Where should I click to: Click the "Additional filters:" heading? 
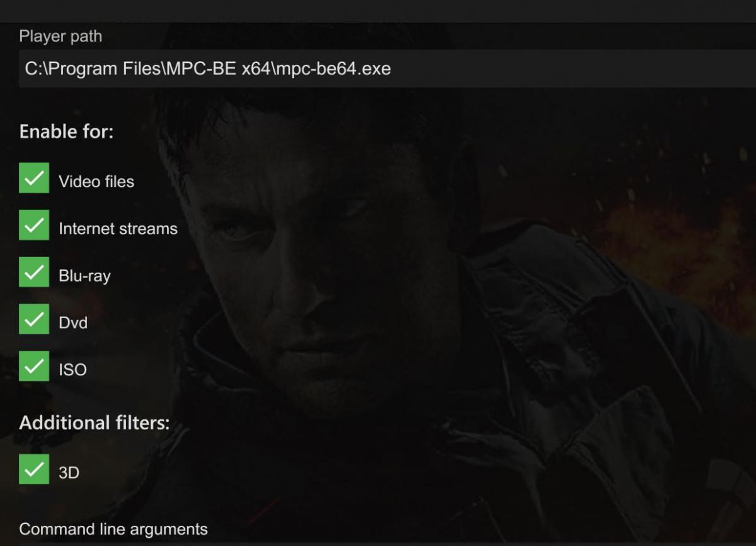(94, 423)
